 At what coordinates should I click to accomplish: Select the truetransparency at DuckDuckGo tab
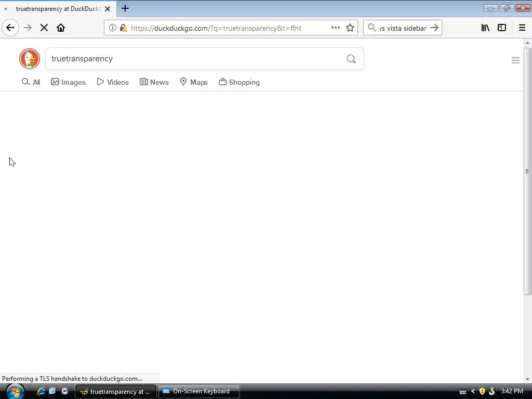pyautogui.click(x=58, y=9)
